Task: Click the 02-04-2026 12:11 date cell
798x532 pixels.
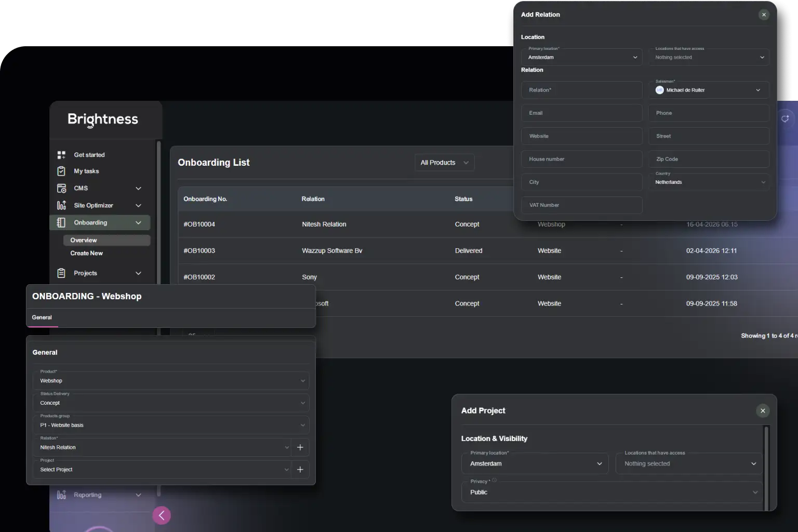Action: point(711,251)
